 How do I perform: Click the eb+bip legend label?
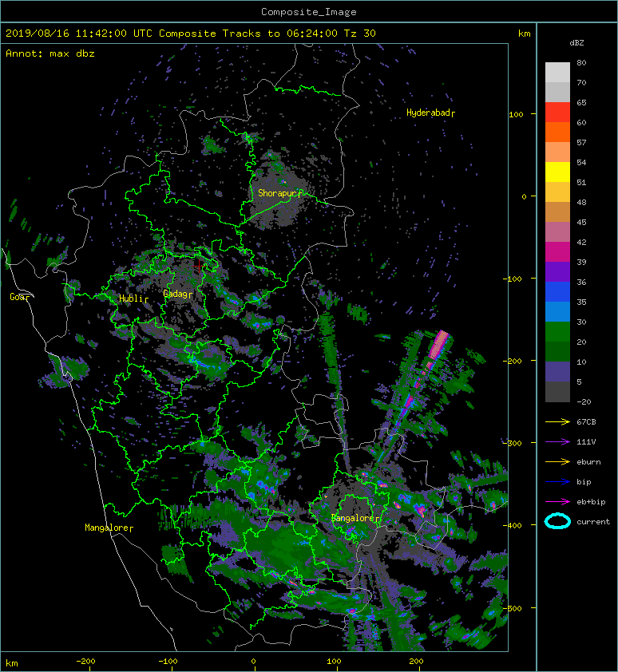click(591, 501)
